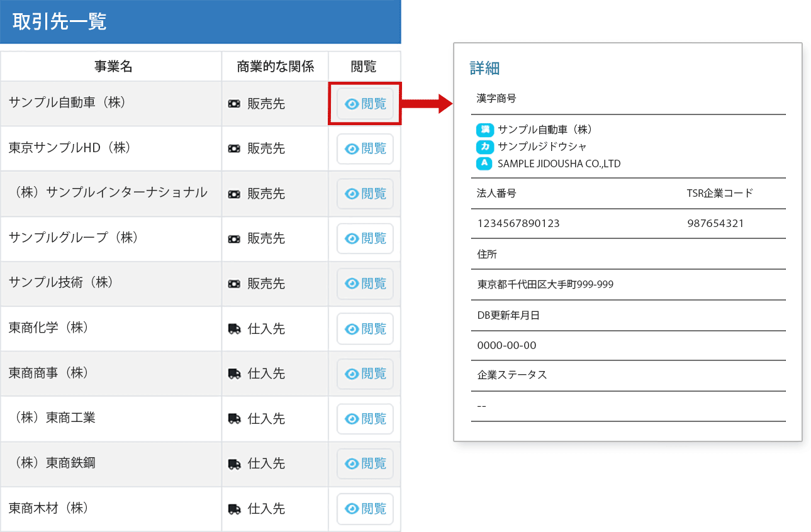The height and width of the screenshot is (532, 811).
Task: Click truck icon in （株）東商鉄鋼 row
Action: pos(234,464)
